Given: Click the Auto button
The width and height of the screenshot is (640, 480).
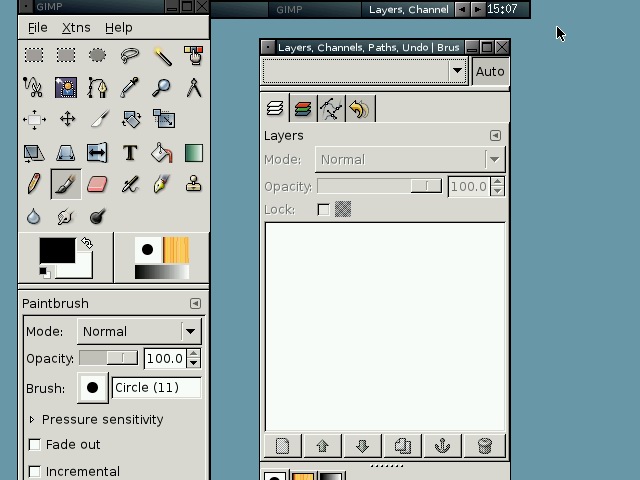Looking at the screenshot, I should (x=490, y=71).
